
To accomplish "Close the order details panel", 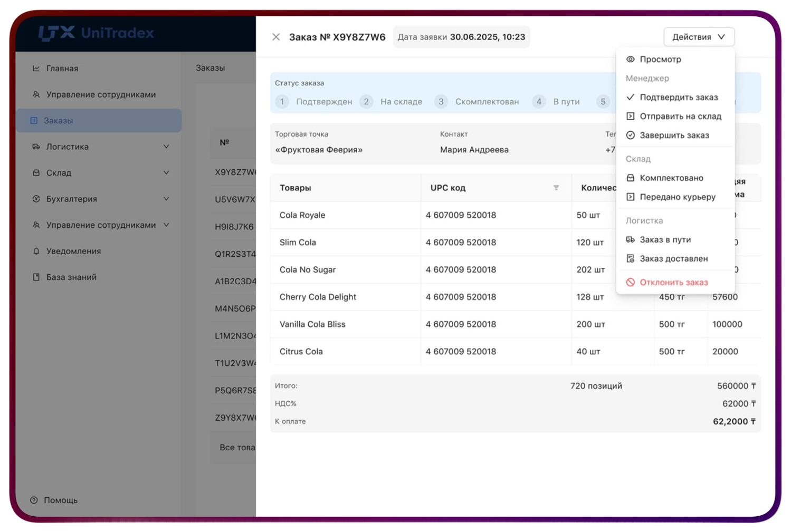I will (x=276, y=37).
